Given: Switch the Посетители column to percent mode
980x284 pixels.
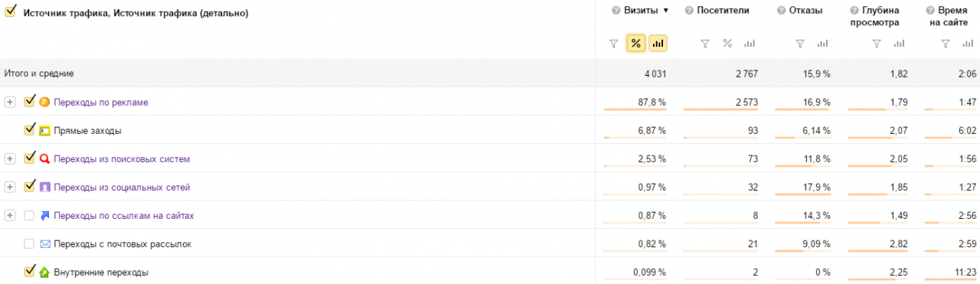Looking at the screenshot, I should pyautogui.click(x=727, y=44).
